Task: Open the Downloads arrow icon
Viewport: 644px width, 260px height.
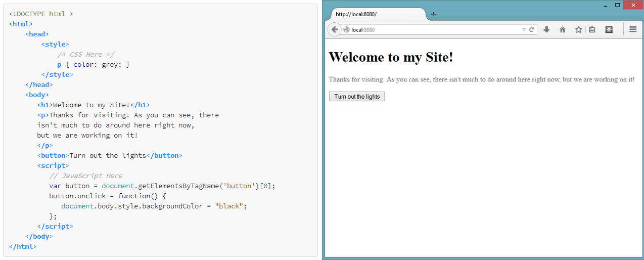Action: 546,30
